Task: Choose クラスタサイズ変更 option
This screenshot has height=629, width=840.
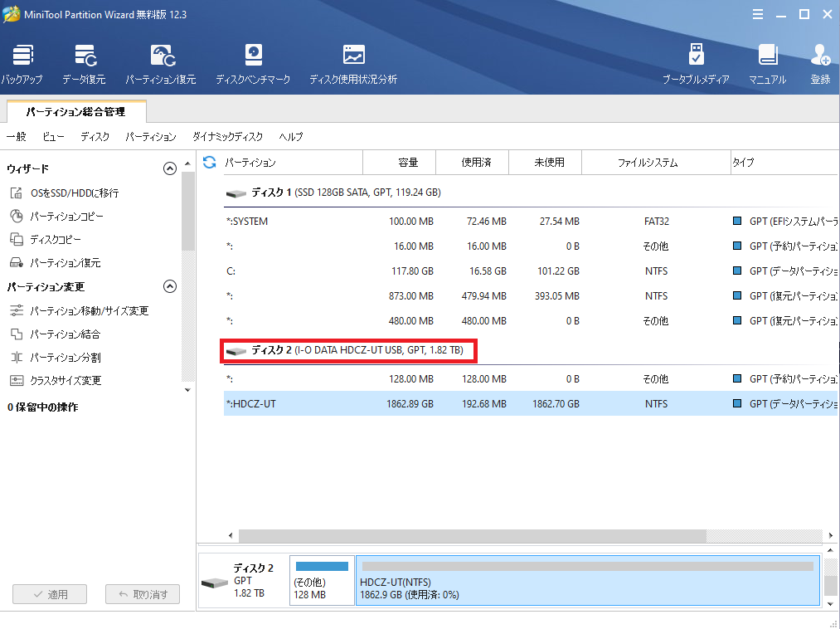Action: (56, 381)
